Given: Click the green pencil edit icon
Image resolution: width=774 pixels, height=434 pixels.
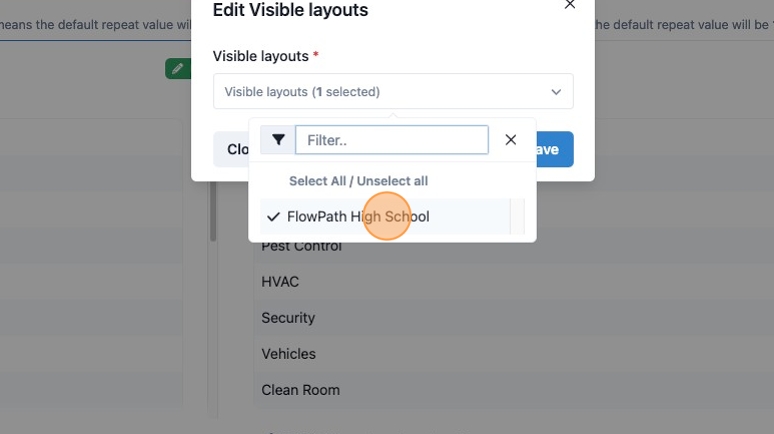Looking at the screenshot, I should click(x=178, y=68).
